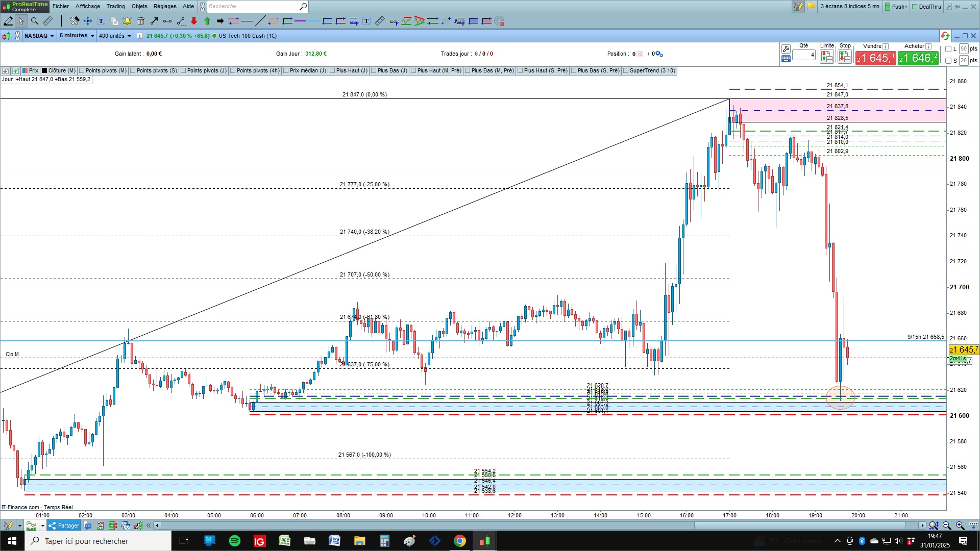Select the red down arrow tool
This screenshot has width=980, height=551.
coord(194,21)
